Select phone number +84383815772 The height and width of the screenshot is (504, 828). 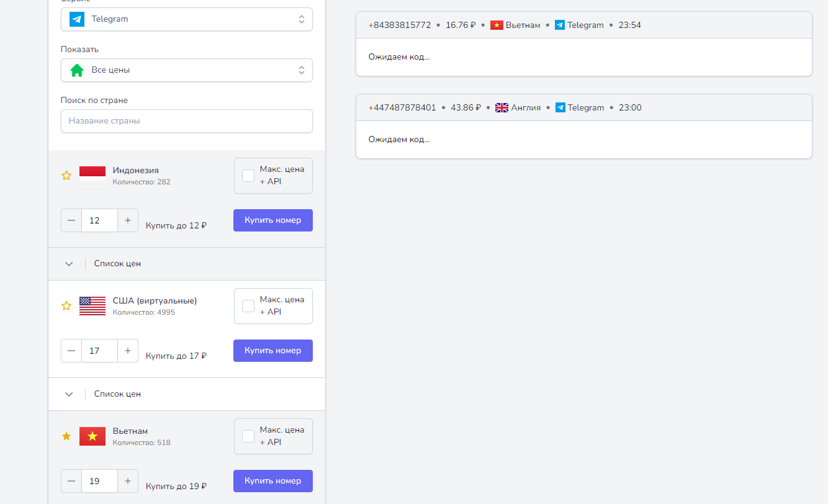(x=400, y=25)
